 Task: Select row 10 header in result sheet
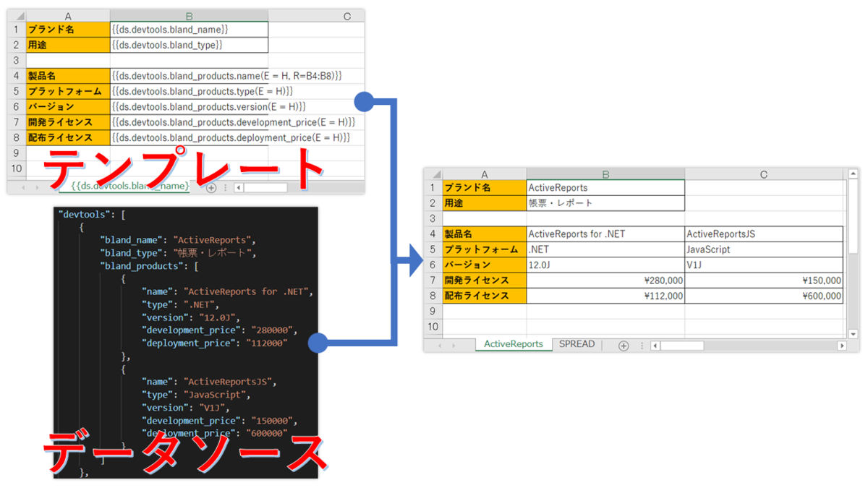[433, 326]
